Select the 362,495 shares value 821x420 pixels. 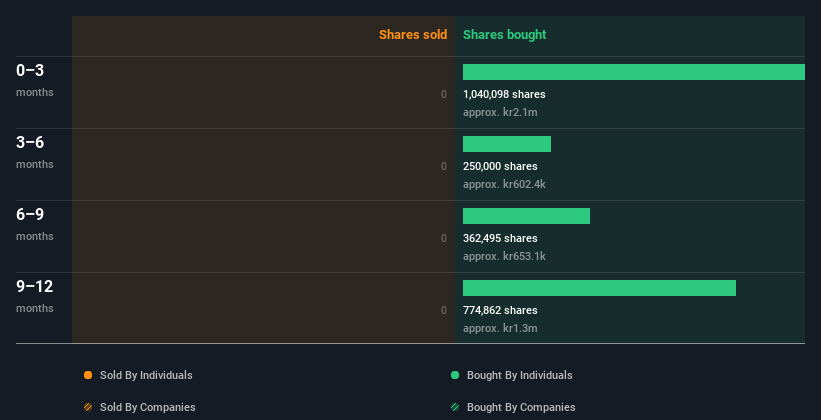click(x=500, y=238)
